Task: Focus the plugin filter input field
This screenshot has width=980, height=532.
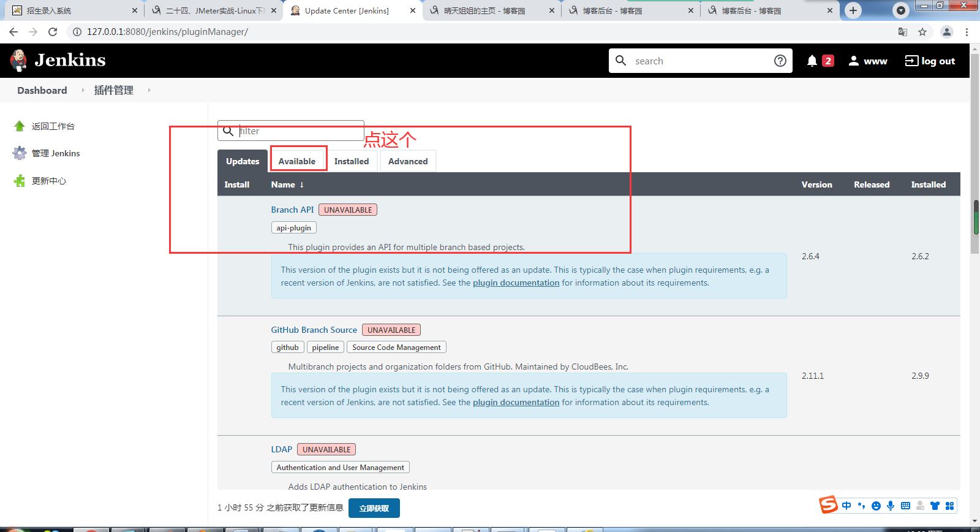Action: click(x=291, y=131)
